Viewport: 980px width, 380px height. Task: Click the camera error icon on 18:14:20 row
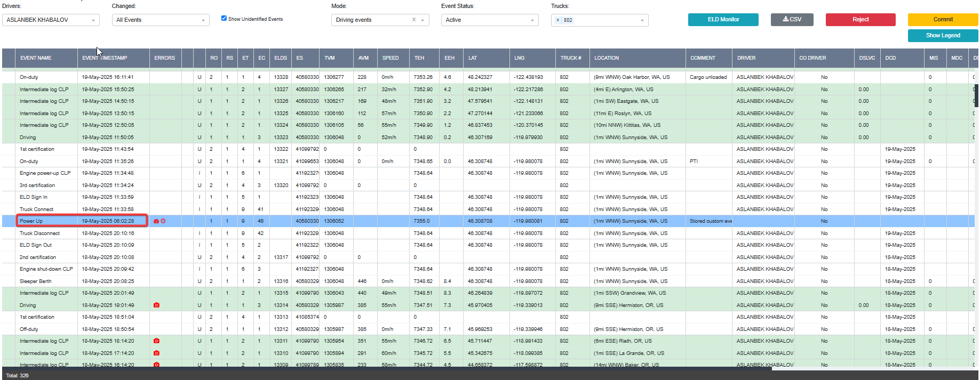coord(156,341)
